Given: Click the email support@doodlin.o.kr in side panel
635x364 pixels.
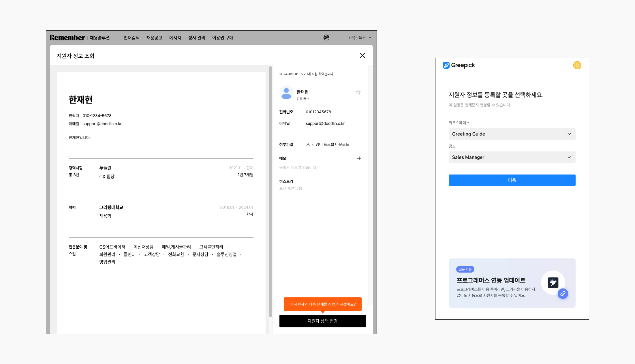Looking at the screenshot, I should tap(325, 123).
